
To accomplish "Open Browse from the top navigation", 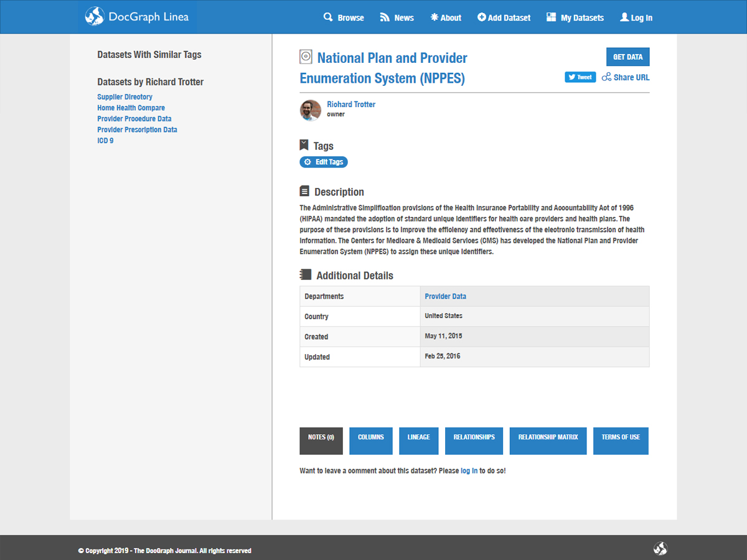I will 344,17.
